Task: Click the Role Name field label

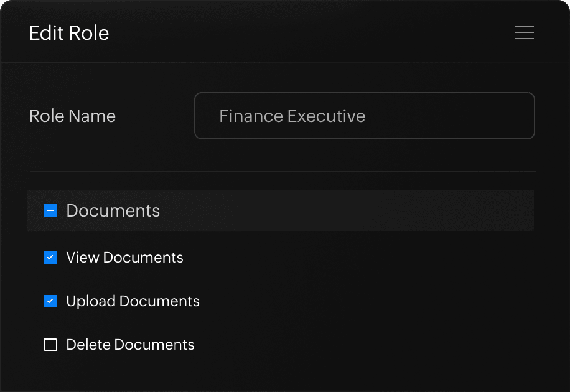Action: [72, 116]
